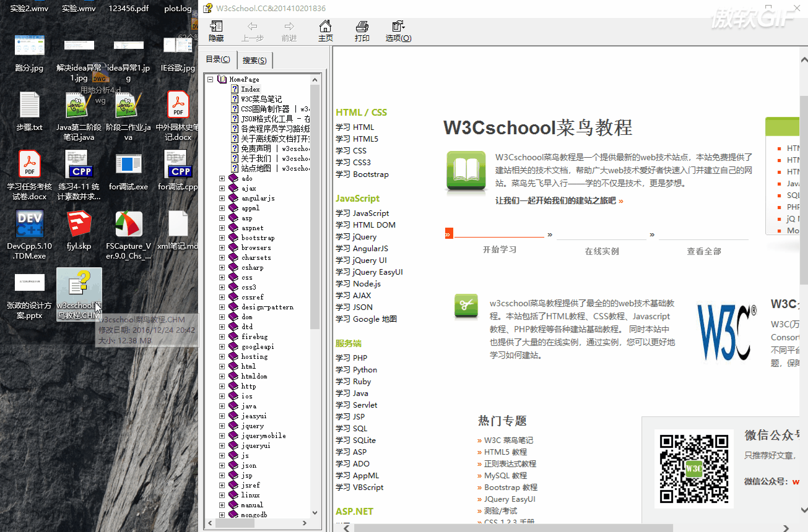
Task: Select desktop file 跑分.jpg icon
Action: pyautogui.click(x=30, y=54)
